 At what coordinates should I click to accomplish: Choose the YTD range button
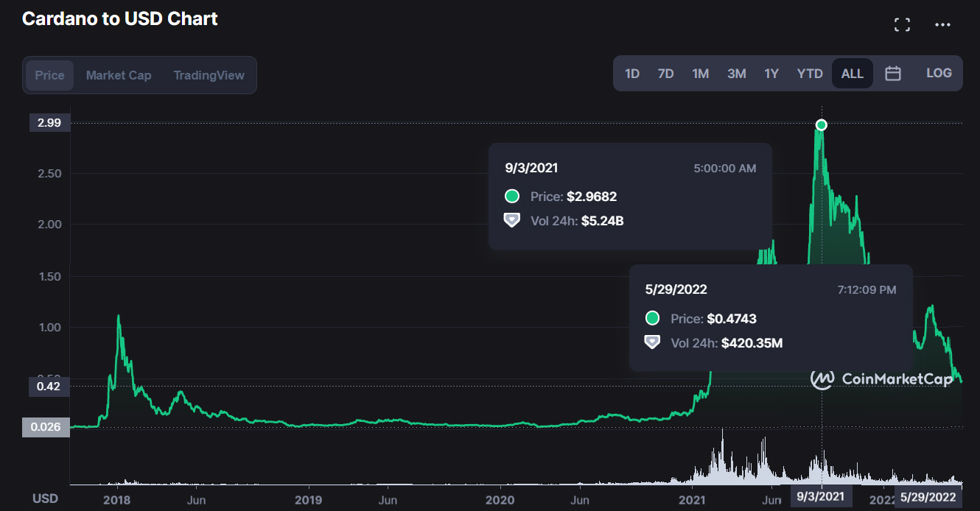tap(810, 74)
